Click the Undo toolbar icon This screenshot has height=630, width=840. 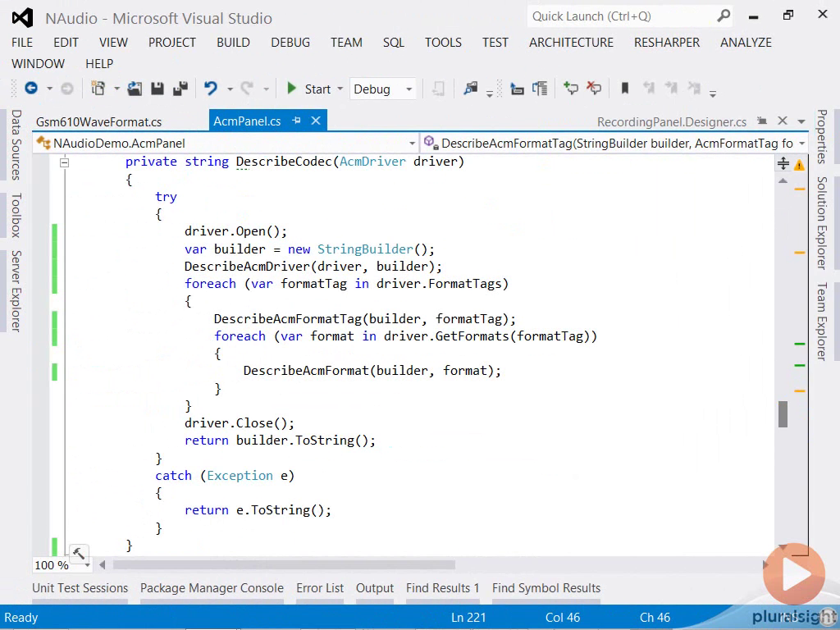point(211,89)
